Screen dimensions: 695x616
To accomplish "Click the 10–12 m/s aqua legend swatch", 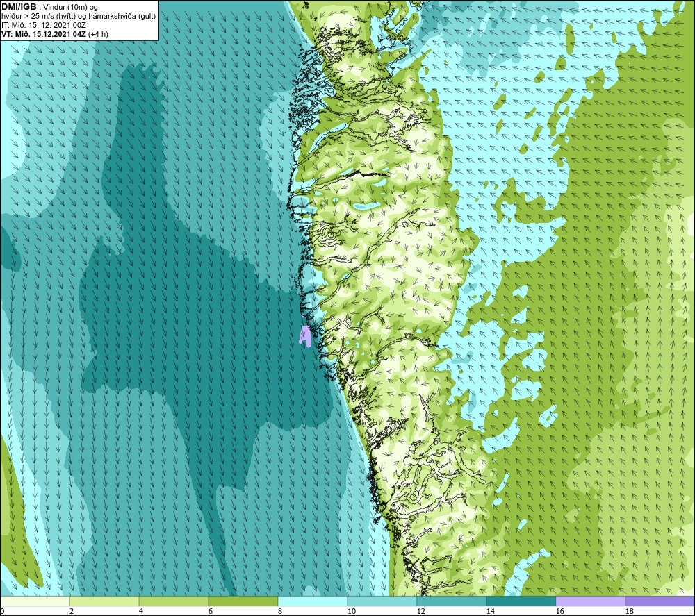I will [x=382, y=601].
